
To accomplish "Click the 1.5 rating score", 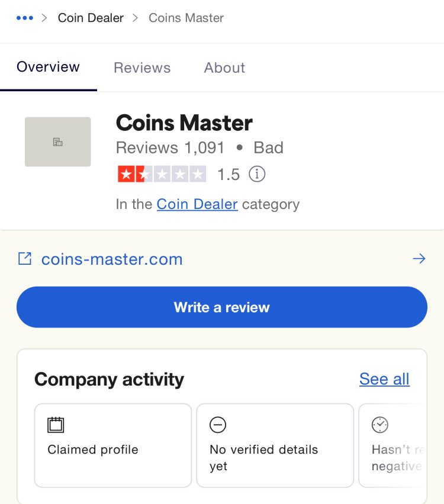I will 229,175.
